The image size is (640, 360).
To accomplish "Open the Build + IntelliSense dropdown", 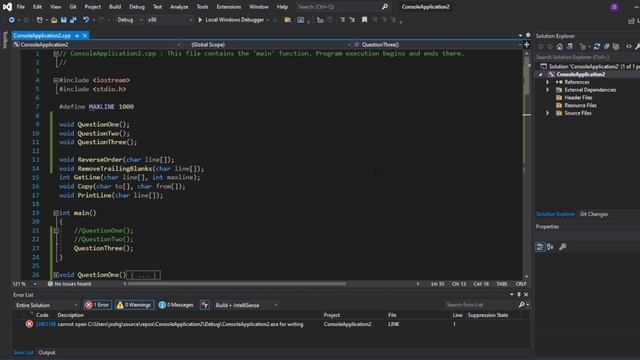I will pos(246,305).
